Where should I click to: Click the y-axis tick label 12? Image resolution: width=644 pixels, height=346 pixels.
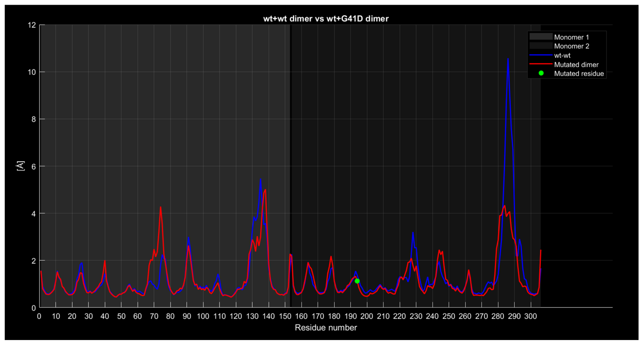pyautogui.click(x=32, y=25)
